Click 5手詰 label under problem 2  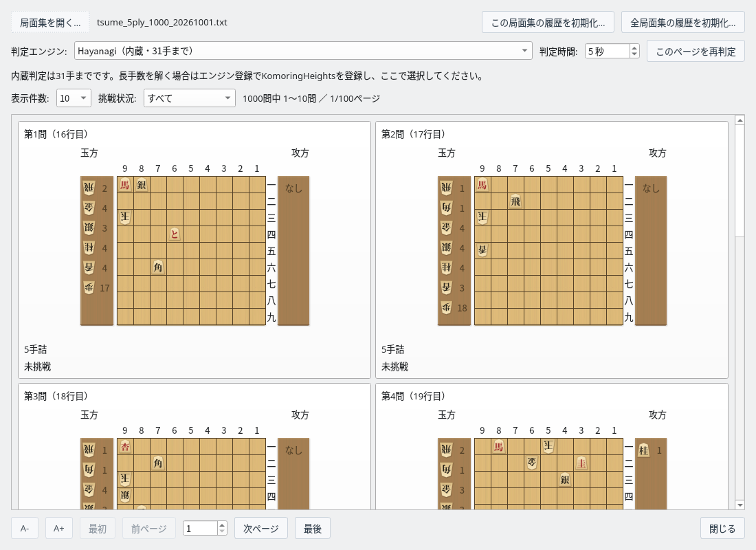(x=393, y=349)
